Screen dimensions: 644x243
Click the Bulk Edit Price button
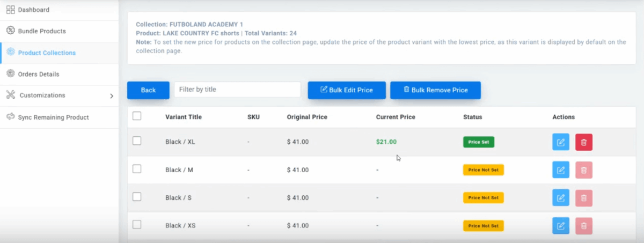click(347, 90)
